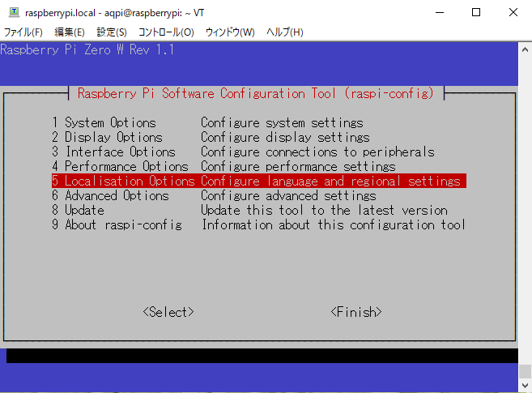532x393 pixels.
Task: Open the コントロール(O) menu
Action: [166, 32]
